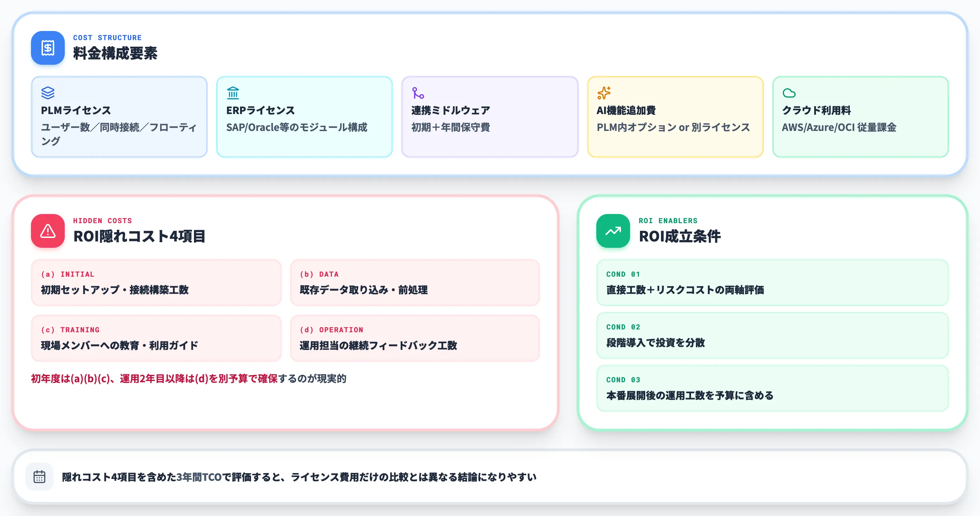Click the 初期＋年間保守費 description
Screen dimensions: 980x516
451,127
